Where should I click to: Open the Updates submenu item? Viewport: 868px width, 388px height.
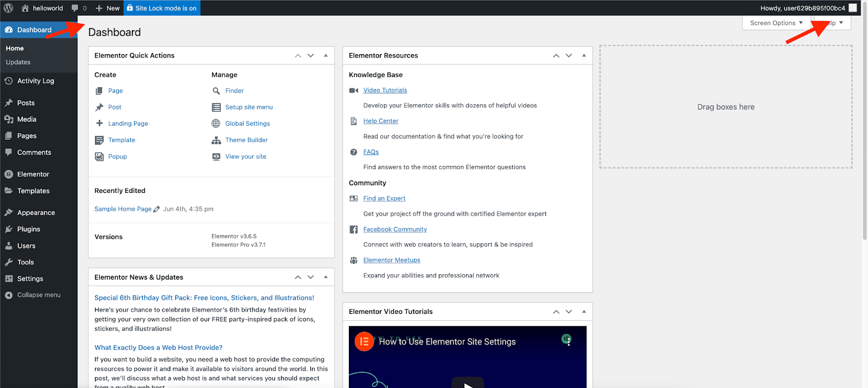pyautogui.click(x=18, y=62)
